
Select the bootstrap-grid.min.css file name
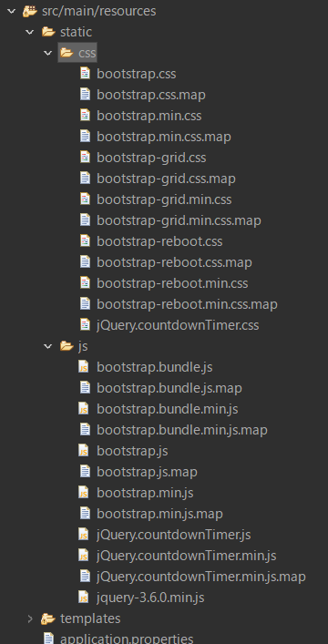click(x=164, y=199)
